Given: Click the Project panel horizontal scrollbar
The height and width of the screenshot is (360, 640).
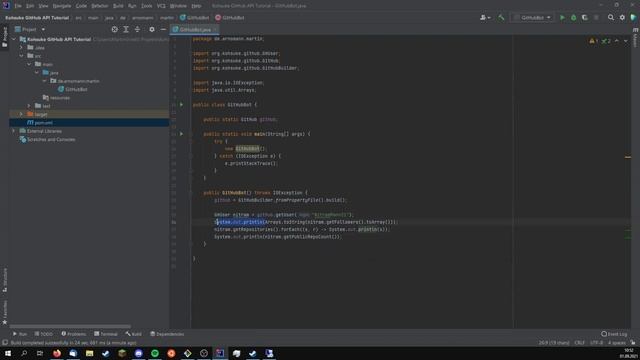Looking at the screenshot, I should coord(70,327).
